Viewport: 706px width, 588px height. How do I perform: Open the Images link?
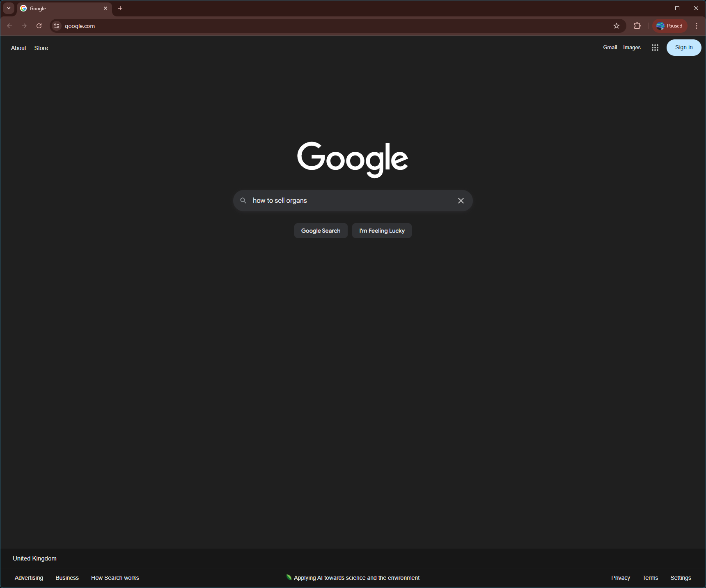[631, 48]
